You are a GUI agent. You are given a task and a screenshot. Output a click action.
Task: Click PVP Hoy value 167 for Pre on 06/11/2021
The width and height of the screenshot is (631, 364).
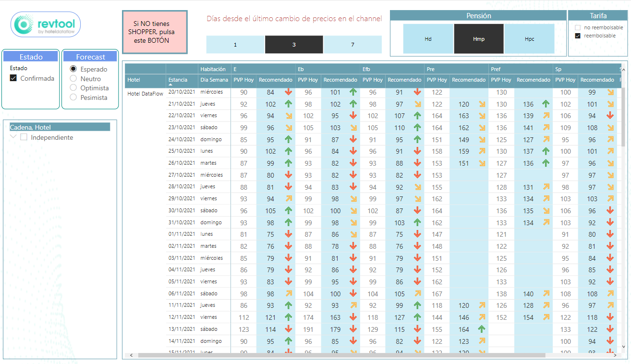tap(437, 294)
